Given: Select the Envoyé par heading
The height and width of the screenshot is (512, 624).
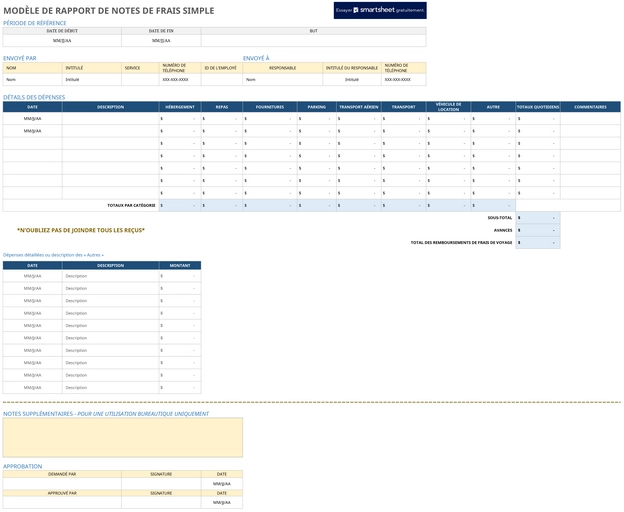Looking at the screenshot, I should click(20, 58).
